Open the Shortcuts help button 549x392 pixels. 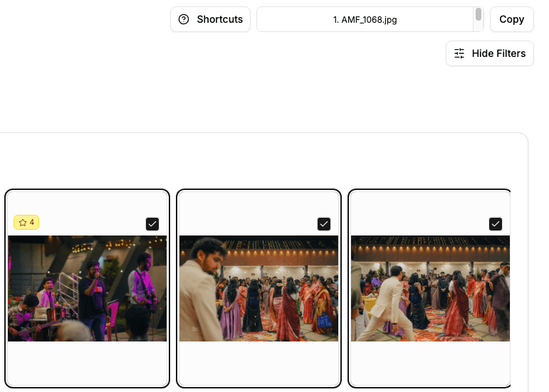[210, 19]
